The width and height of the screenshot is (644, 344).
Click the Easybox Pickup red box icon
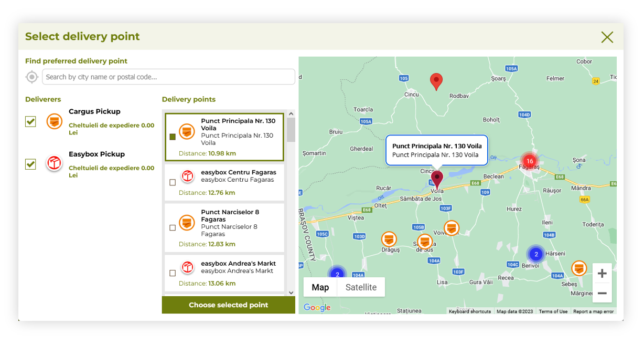tap(54, 163)
